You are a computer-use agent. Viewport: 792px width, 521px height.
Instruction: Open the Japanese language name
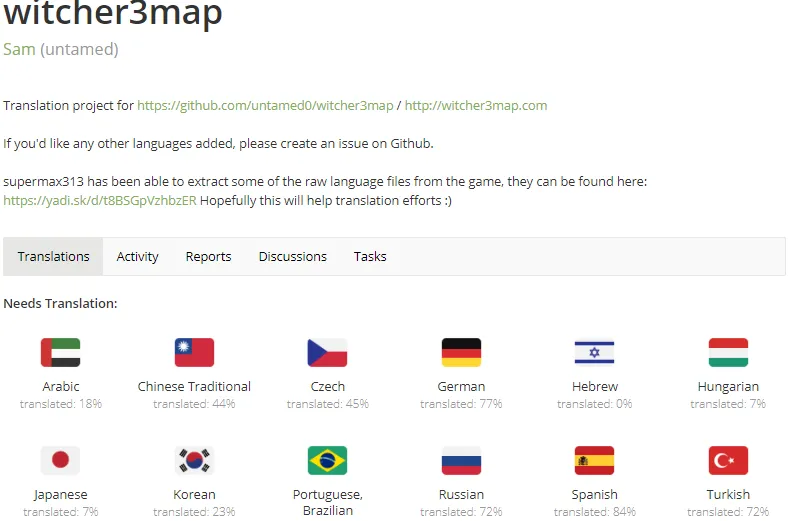[61, 495]
